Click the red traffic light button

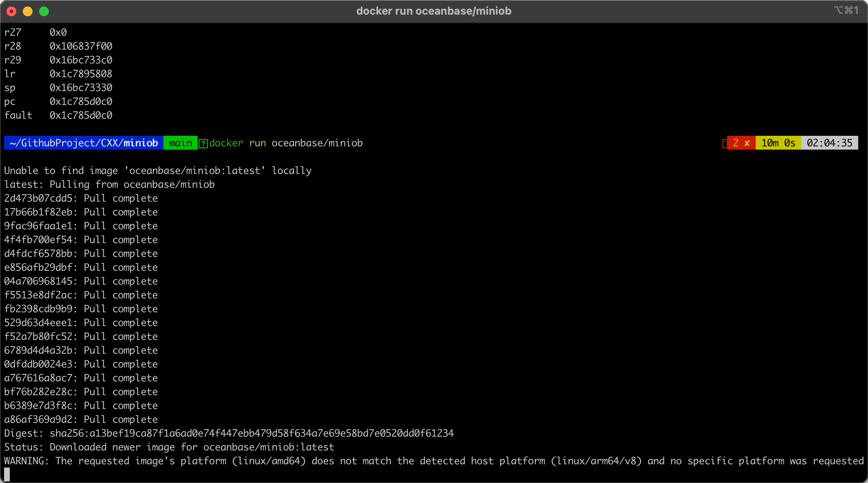11,11
